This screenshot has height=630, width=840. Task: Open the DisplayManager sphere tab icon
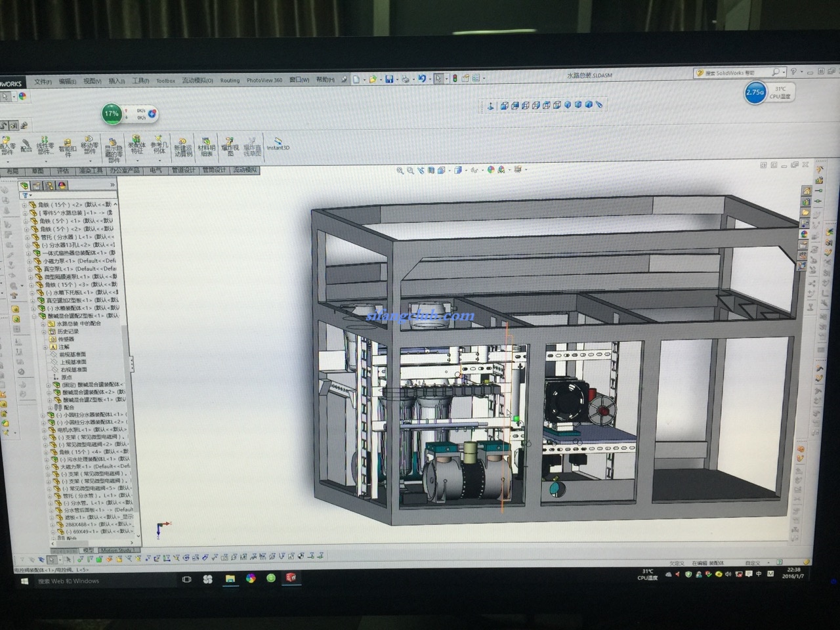62,186
